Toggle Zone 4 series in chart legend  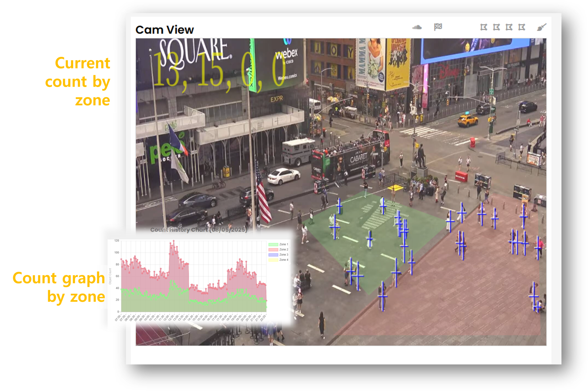tap(278, 260)
